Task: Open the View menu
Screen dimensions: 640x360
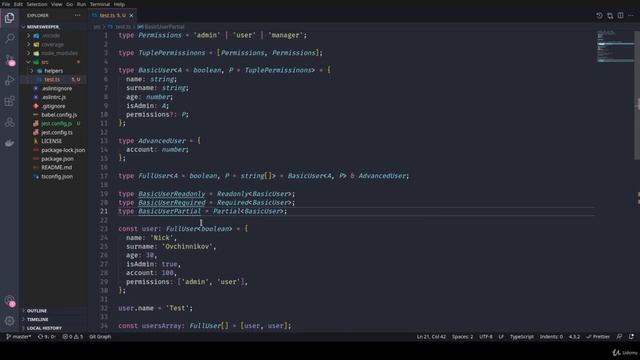Action: [56, 4]
